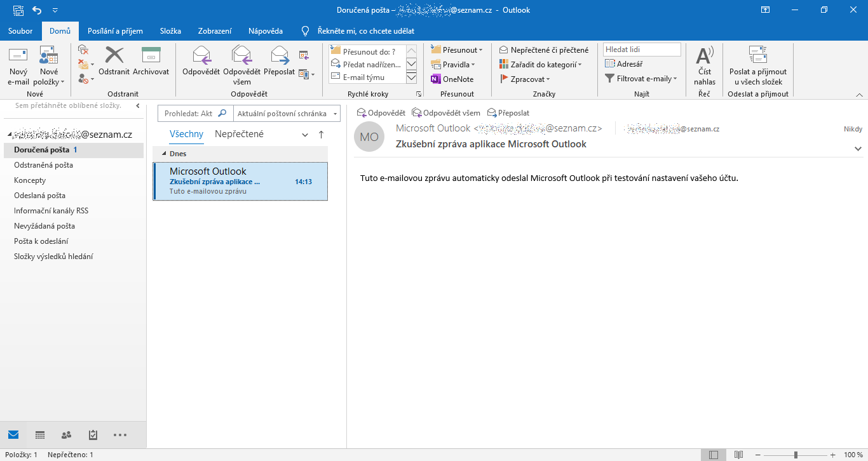Open the Zpracovat follow-up flag menu
Screen dimensions: 868x461
(526, 79)
